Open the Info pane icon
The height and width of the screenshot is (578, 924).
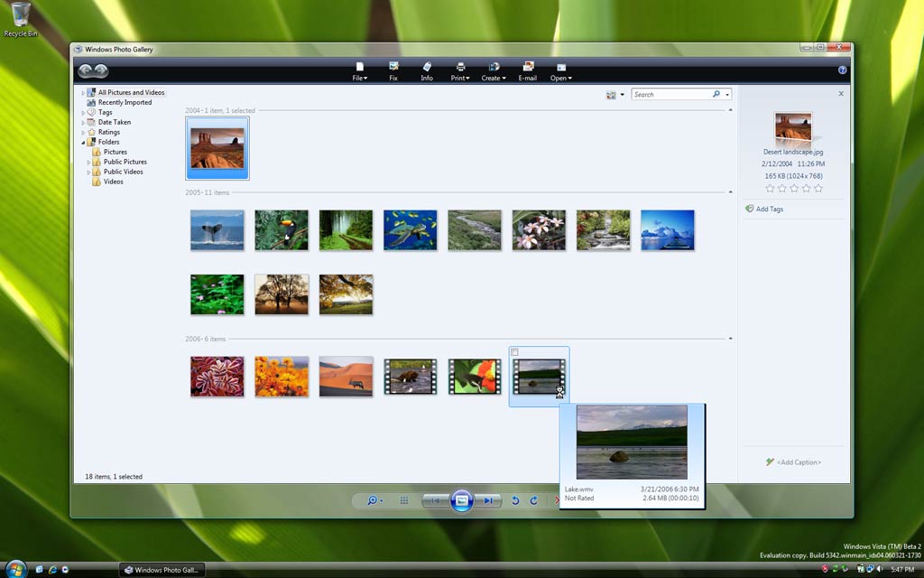tap(427, 71)
